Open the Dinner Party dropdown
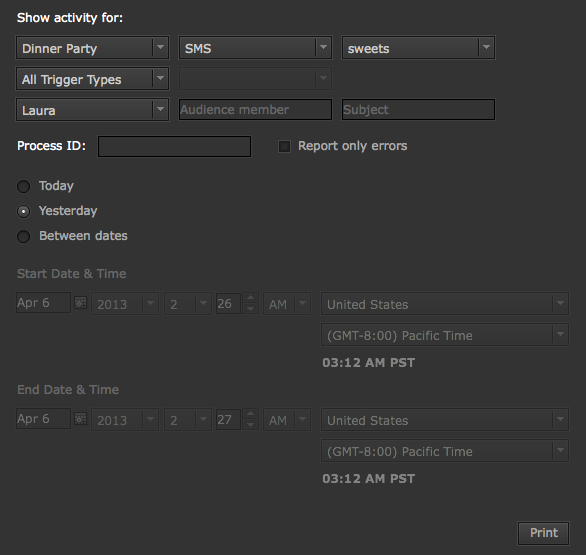This screenshot has height=555, width=586. coord(92,47)
